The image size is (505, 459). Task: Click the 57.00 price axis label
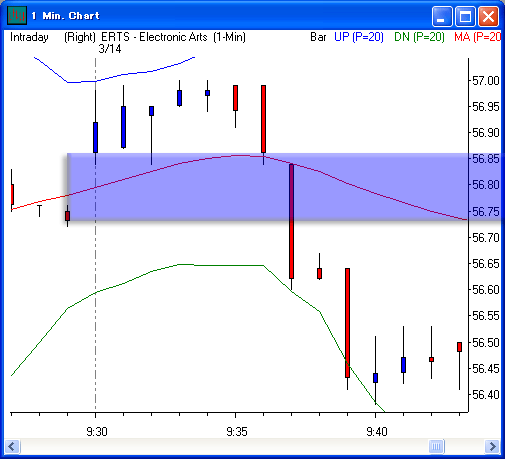(486, 81)
